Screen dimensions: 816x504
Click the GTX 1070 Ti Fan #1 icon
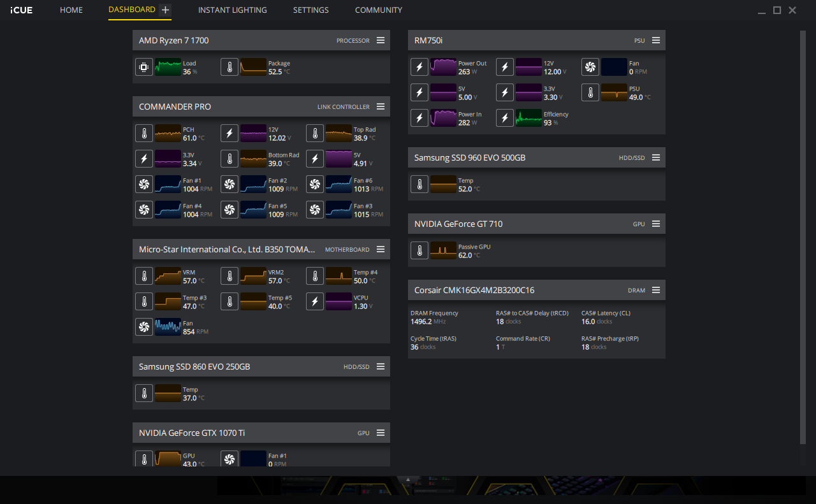tap(229, 459)
